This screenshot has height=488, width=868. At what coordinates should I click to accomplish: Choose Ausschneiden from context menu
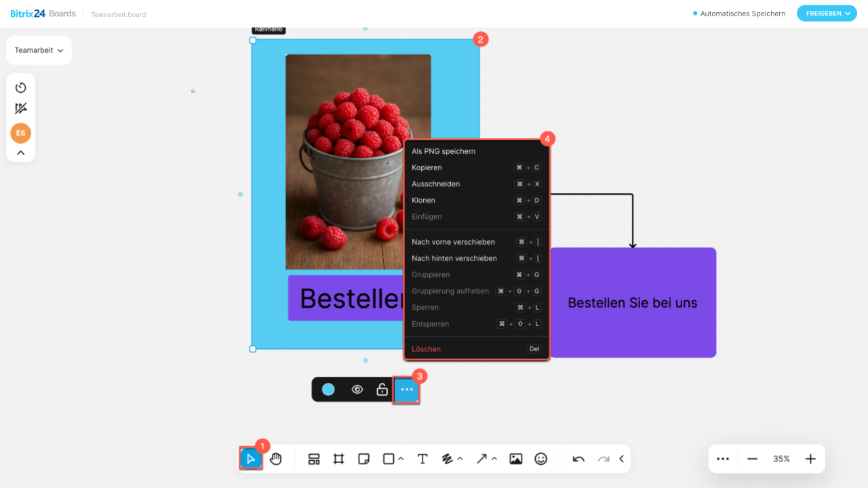click(x=477, y=184)
